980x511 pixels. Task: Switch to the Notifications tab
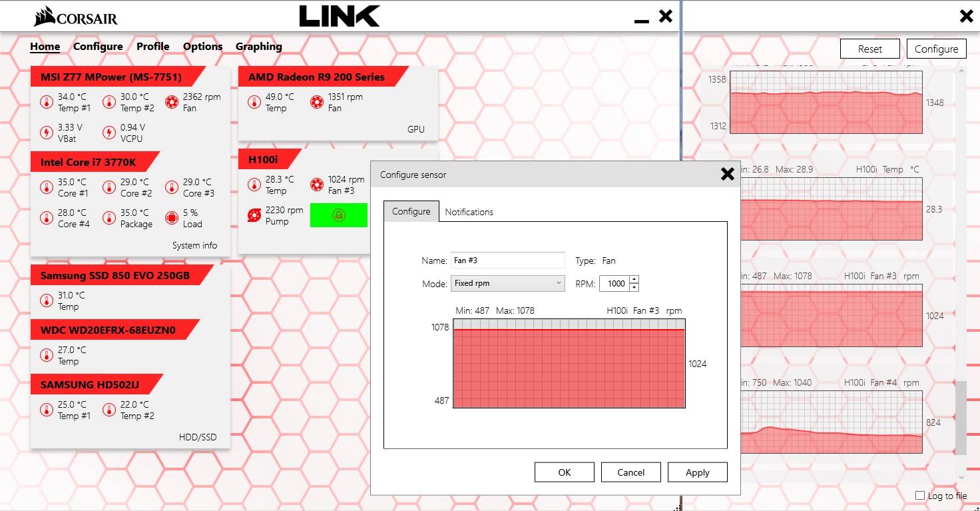click(x=469, y=212)
